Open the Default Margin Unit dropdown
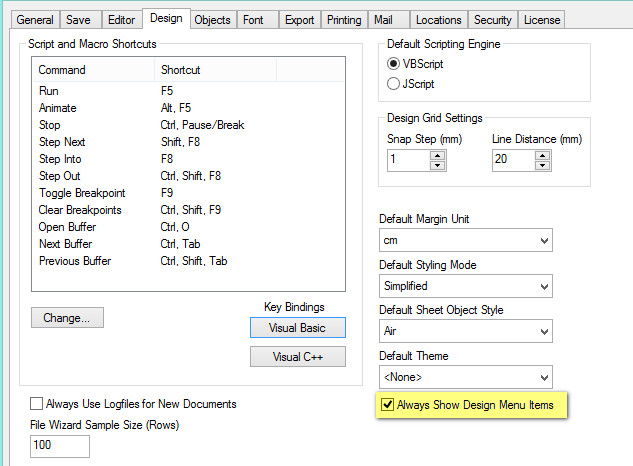Screen dimensions: 633x466 tap(543, 241)
